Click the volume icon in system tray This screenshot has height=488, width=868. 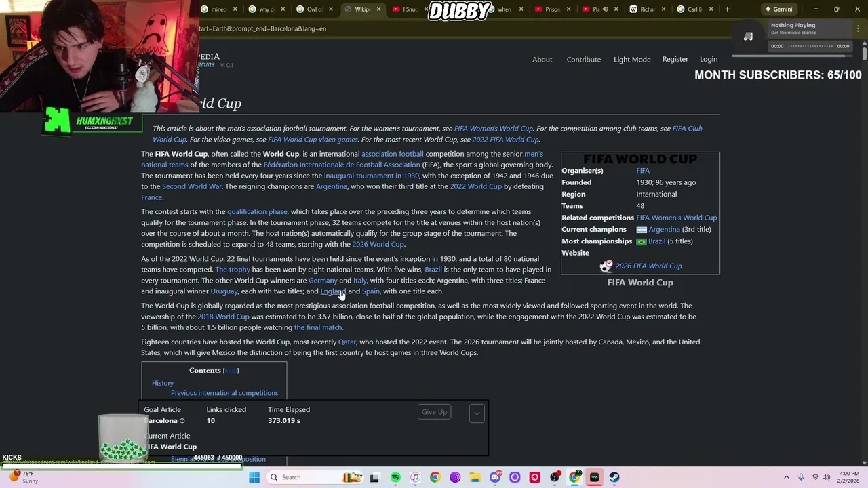point(826,477)
